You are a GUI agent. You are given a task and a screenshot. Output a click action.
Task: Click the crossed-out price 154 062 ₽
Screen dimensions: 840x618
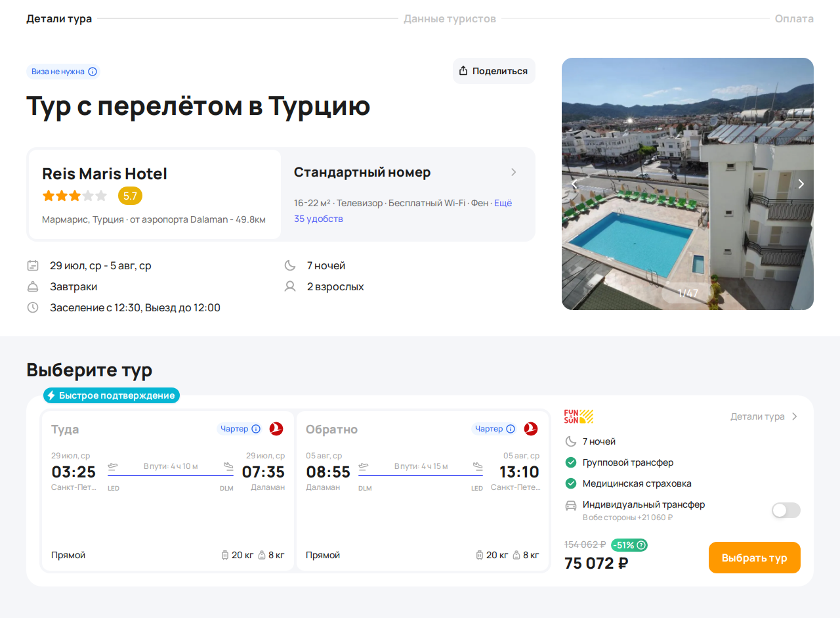click(x=585, y=544)
